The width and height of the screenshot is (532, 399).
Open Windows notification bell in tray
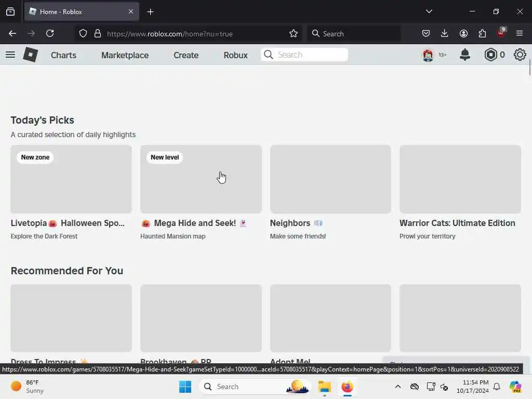497,387
